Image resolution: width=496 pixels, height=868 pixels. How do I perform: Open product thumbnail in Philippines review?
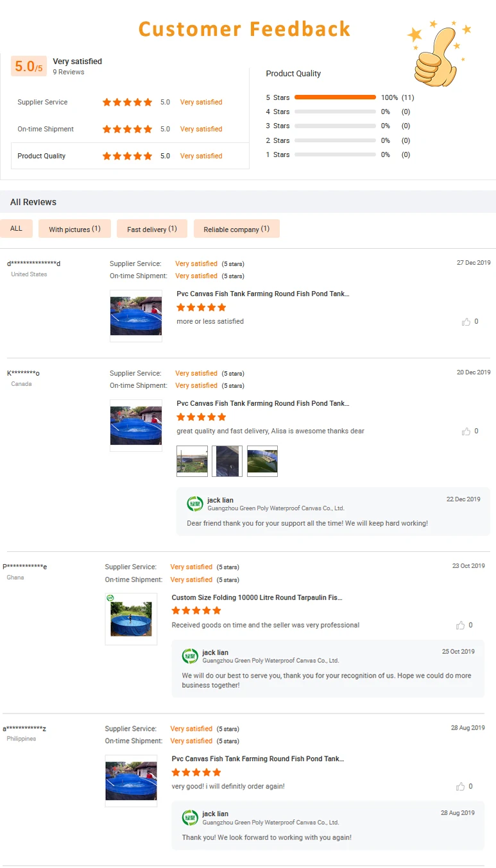[131, 781]
